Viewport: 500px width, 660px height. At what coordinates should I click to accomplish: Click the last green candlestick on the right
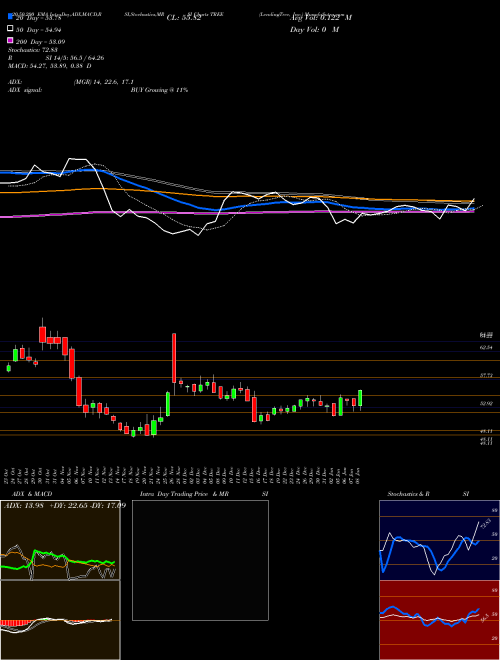pyautogui.click(x=360, y=398)
